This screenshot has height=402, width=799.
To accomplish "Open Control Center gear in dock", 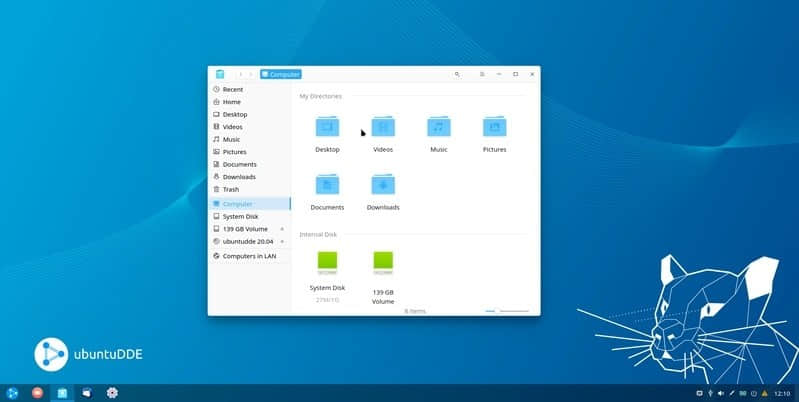I will tap(111, 392).
